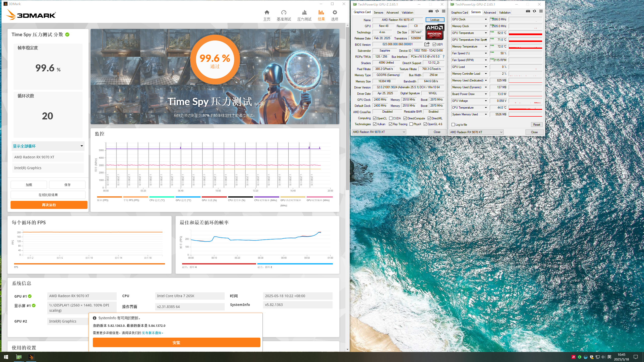Switch to Graphics Card tab in right GPU-Z window
Viewport: 644px width, 362px height.
coord(459,13)
